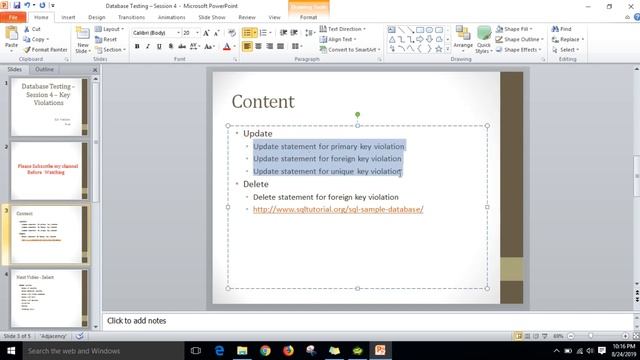
Task: Open the File tab
Action: pos(13,17)
